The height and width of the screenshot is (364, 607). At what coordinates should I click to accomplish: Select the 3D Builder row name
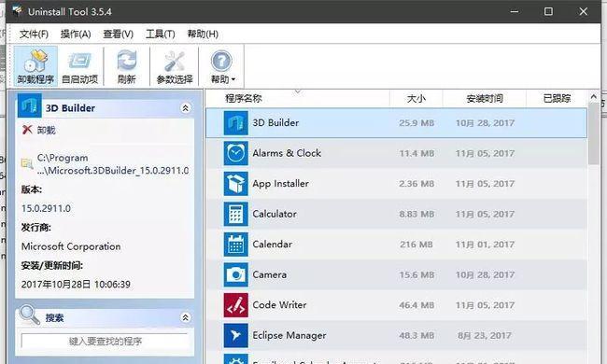pos(275,122)
